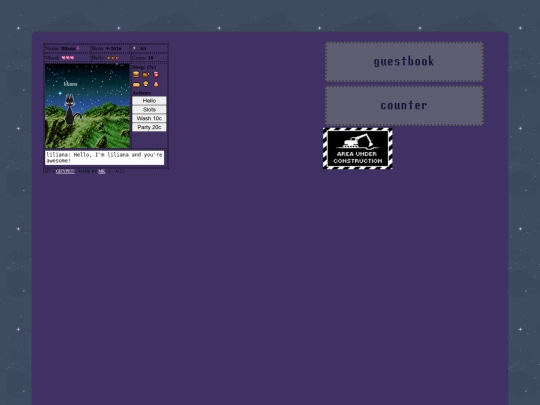The width and height of the screenshot is (540, 405).
Task: Buy the bread loaf shop item
Action: (136, 84)
